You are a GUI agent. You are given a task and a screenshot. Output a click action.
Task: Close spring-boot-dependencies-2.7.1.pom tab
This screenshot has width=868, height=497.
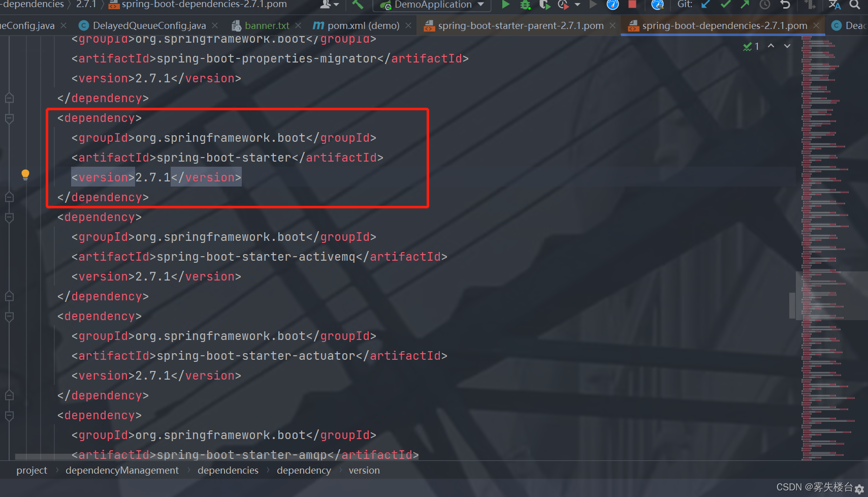pos(816,25)
